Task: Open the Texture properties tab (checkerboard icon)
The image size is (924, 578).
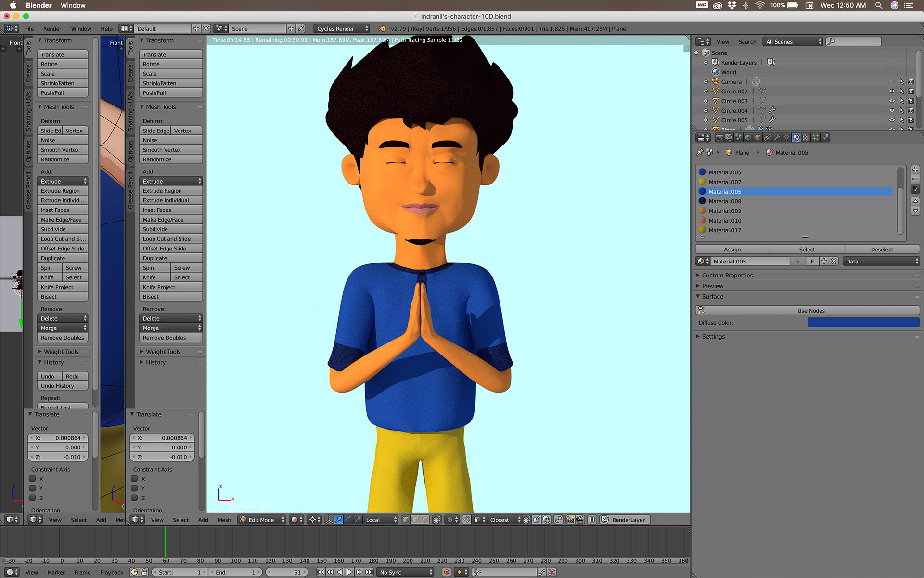Action: (x=806, y=138)
